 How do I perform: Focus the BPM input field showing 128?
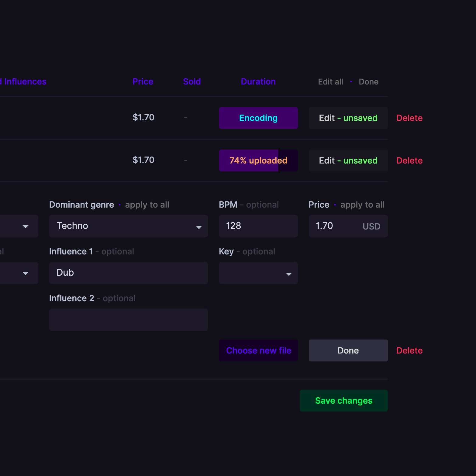point(258,226)
